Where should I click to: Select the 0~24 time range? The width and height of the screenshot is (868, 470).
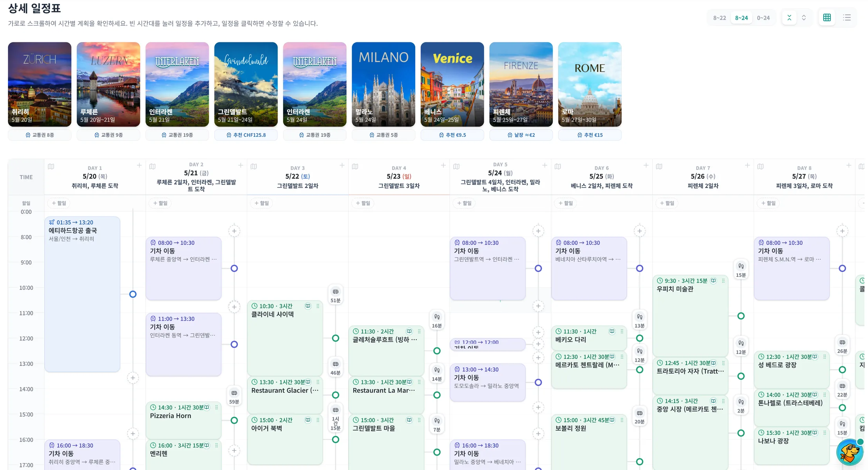click(763, 18)
